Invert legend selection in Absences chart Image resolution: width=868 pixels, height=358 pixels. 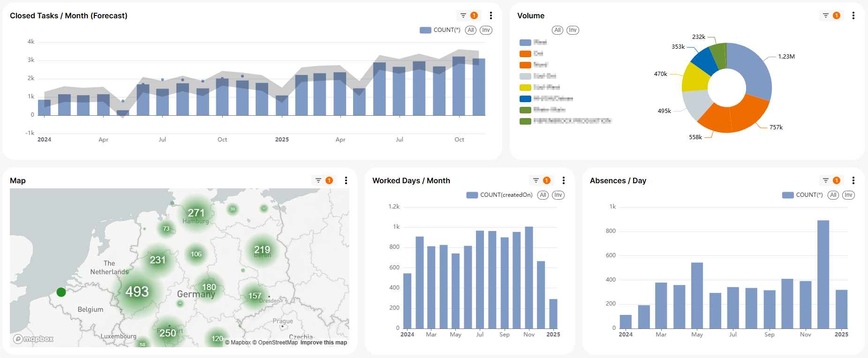pos(848,195)
